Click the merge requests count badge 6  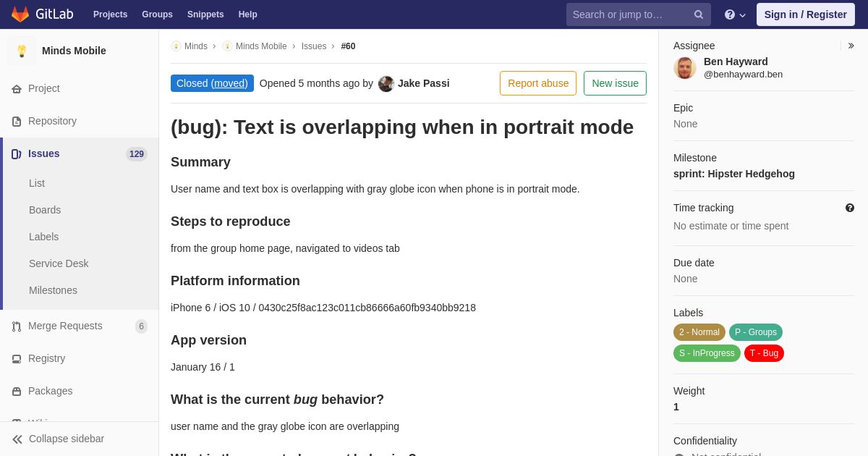point(141,326)
